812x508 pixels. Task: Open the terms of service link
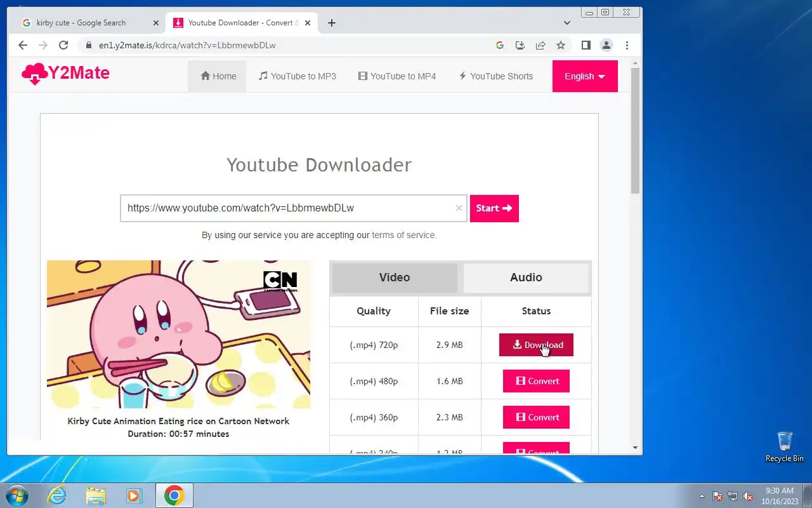click(x=404, y=235)
